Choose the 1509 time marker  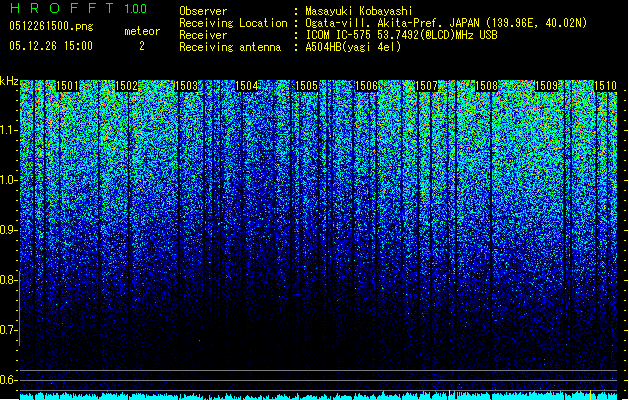pos(546,86)
